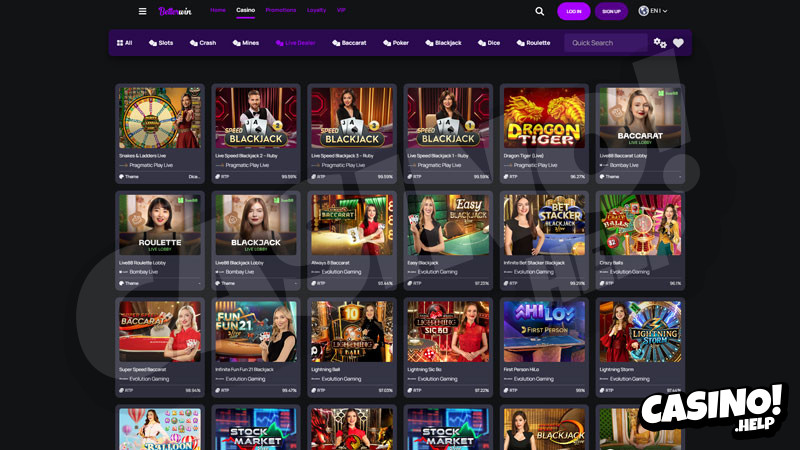The height and width of the screenshot is (450, 800).
Task: Open the Lightning Sic Bo thumbnail
Action: click(x=448, y=332)
